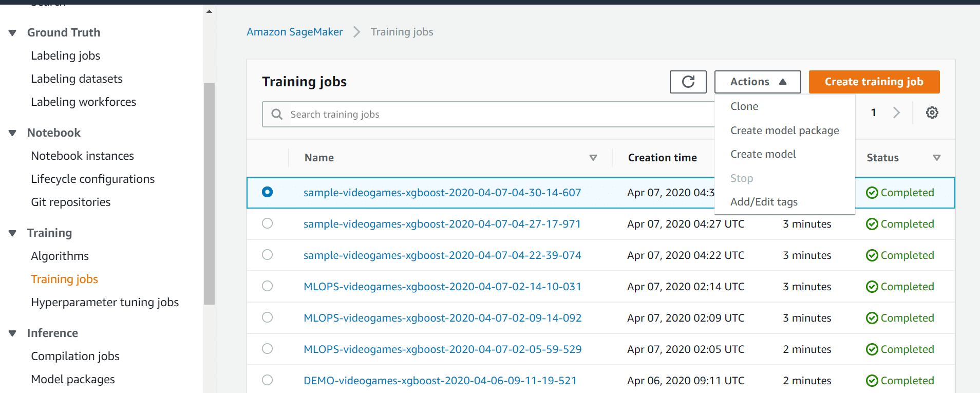
Task: Open Labeling workforces in sidebar
Action: point(83,102)
